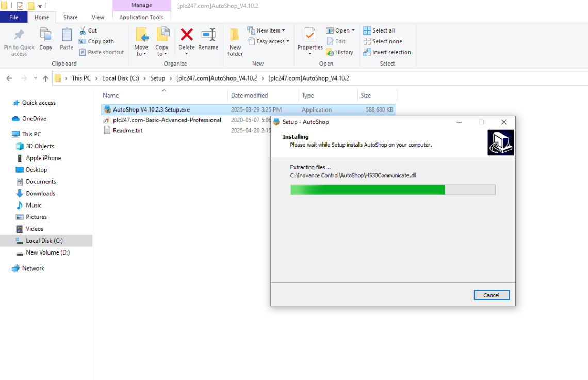Open the Properties ribbon button
The height and width of the screenshot is (380, 588).
point(310,41)
